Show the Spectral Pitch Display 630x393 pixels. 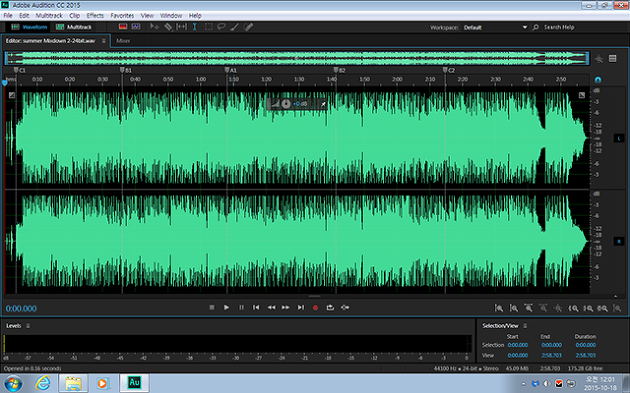136,27
